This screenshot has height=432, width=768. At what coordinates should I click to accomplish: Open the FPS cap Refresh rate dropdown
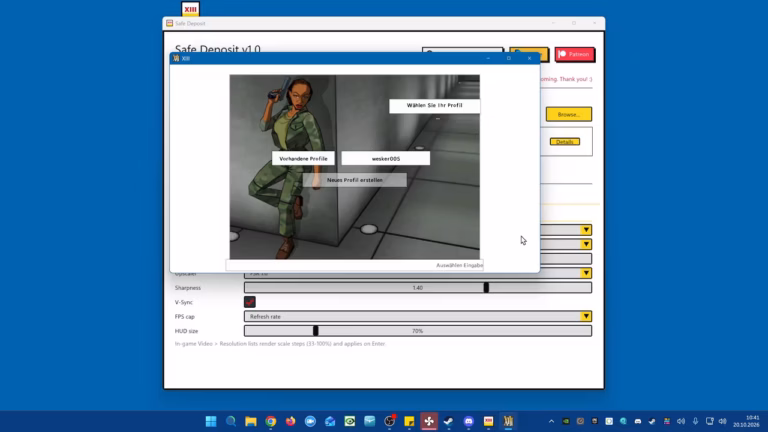[418, 316]
